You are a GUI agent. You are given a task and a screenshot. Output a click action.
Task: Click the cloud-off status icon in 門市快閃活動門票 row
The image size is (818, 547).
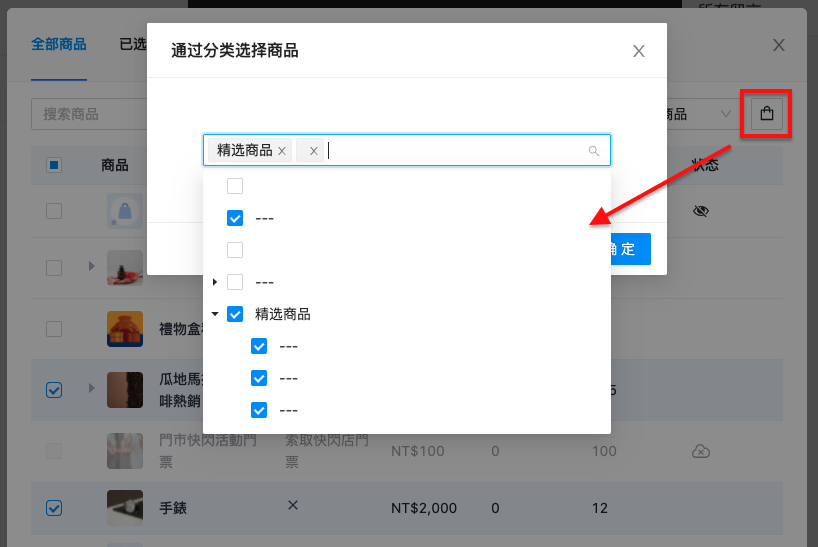click(701, 451)
